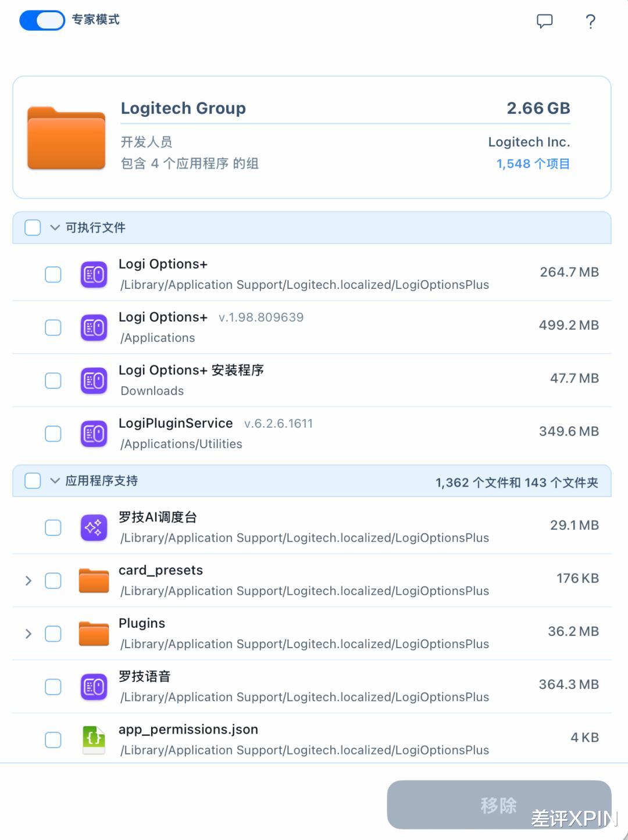Check the 264.7 MB Logi Options+ checkbox
This screenshot has height=840, width=628.
point(53,274)
